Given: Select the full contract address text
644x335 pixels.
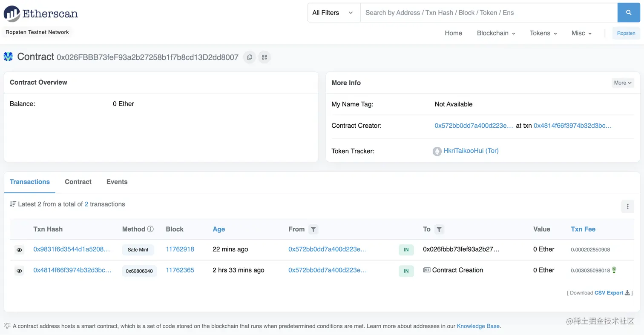Looking at the screenshot, I should point(147,57).
